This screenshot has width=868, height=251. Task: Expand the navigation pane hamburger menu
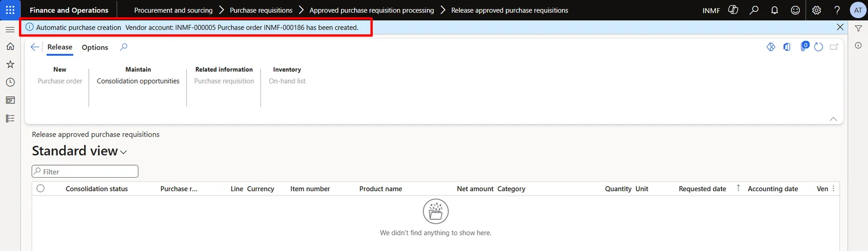[10, 29]
